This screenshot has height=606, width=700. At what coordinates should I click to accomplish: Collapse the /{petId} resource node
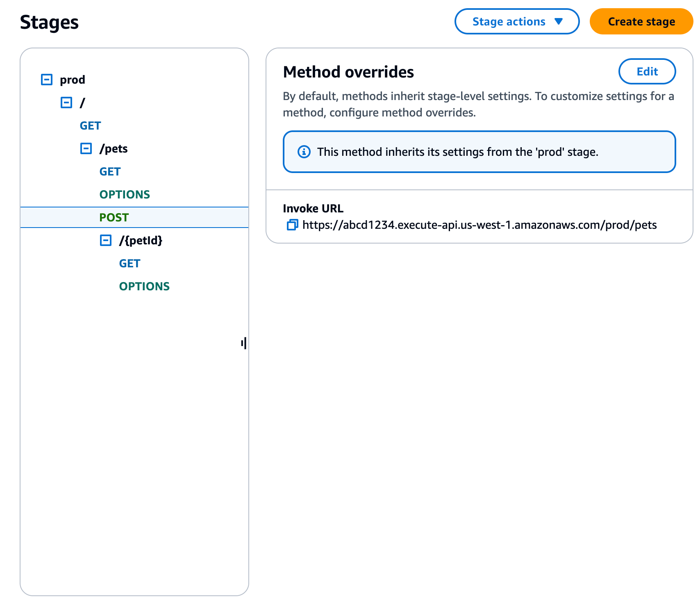pos(106,240)
